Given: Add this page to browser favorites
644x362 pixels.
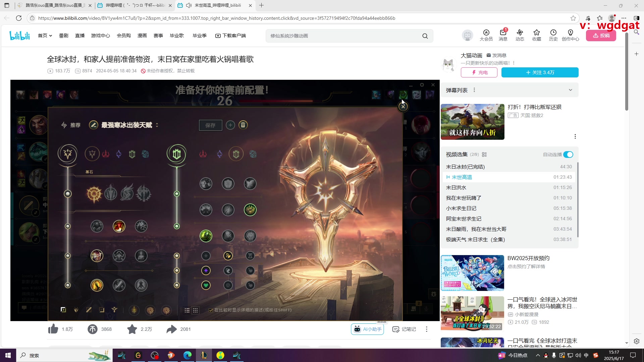Looking at the screenshot, I should [573, 18].
